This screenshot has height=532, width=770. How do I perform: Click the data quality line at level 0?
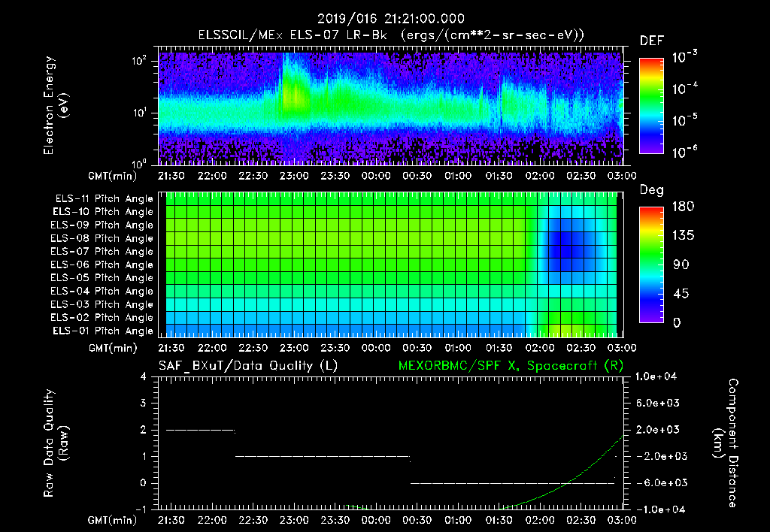[512, 483]
